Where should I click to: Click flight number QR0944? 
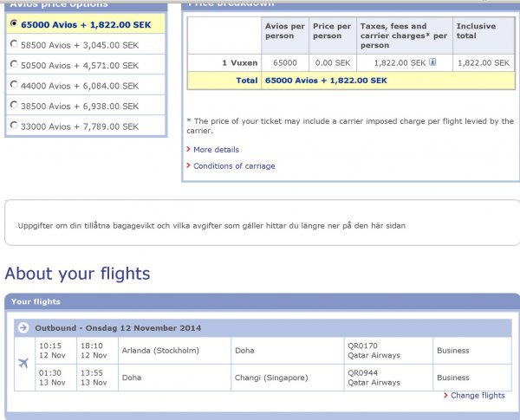tap(362, 372)
